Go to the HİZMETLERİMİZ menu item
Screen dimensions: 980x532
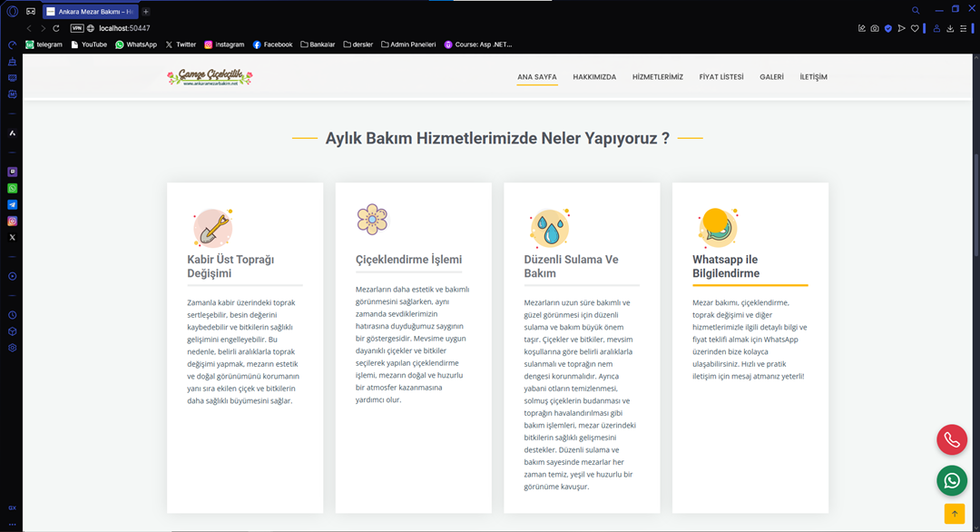[657, 77]
